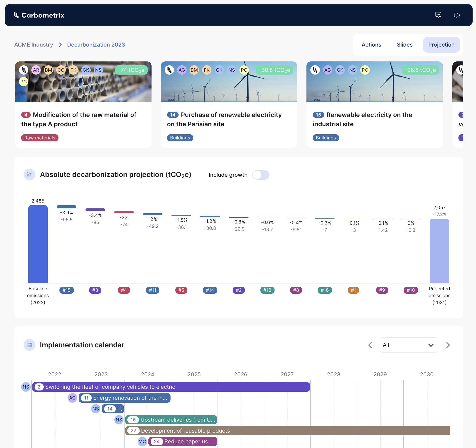Click Energy renovation timeline bar
476x448 pixels.
pos(124,398)
